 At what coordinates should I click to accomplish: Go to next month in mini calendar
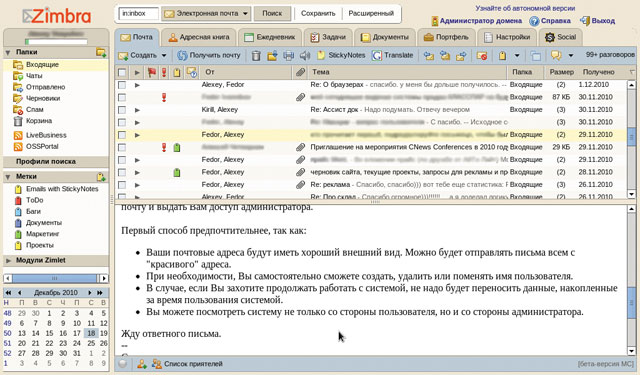[89, 293]
